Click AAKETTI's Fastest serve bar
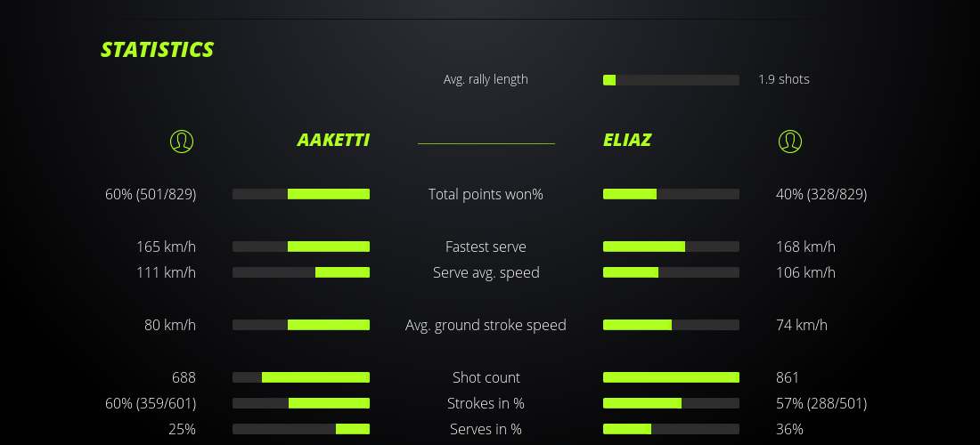Image resolution: width=980 pixels, height=445 pixels. [x=301, y=247]
